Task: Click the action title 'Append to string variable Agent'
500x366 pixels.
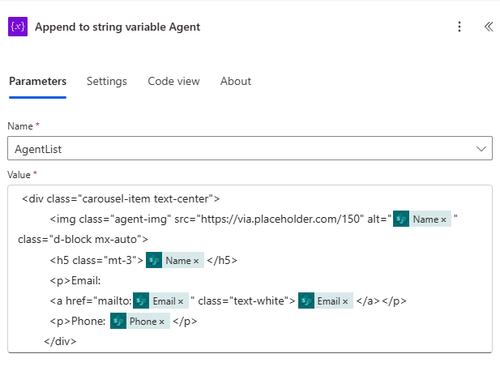Action: [118, 27]
